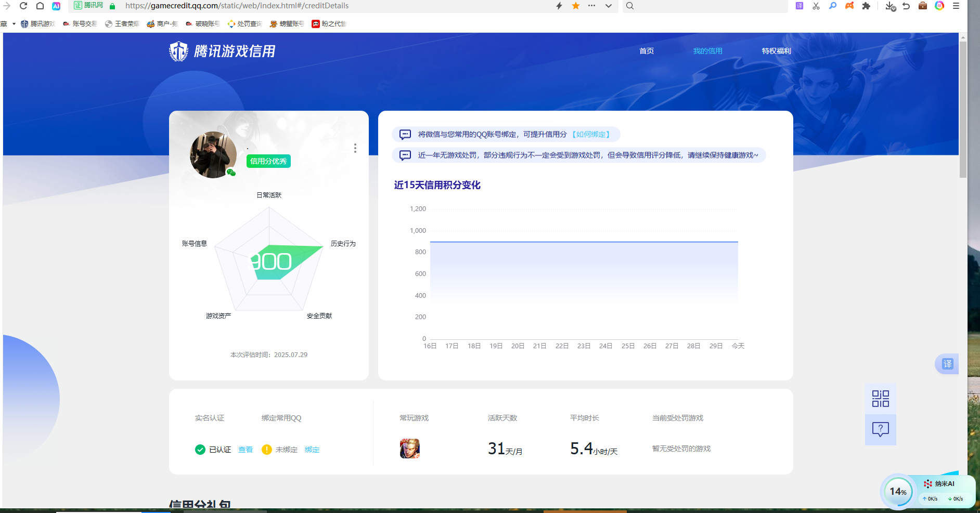Open the profile card three-dot menu
The height and width of the screenshot is (513, 980).
coord(355,148)
